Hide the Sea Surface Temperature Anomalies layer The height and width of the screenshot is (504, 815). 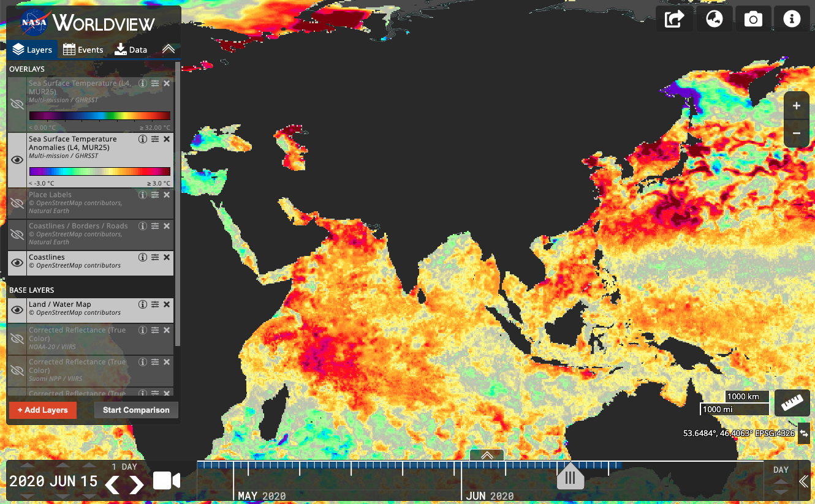pos(17,160)
